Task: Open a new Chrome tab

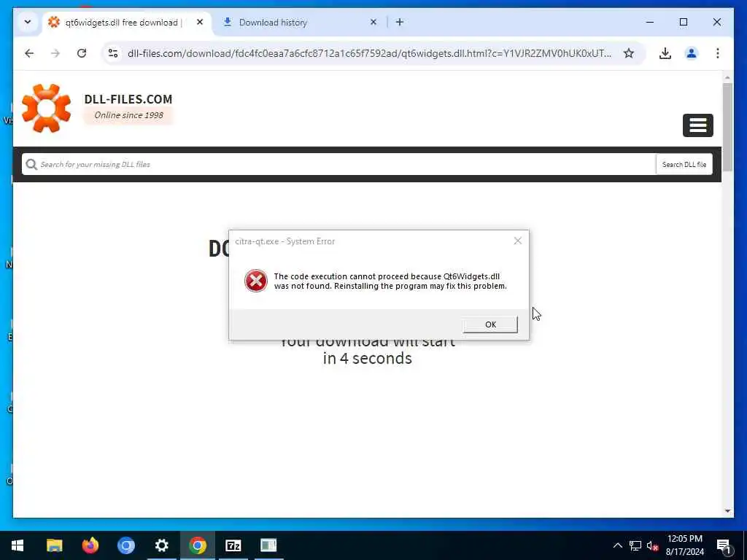Action: tap(400, 22)
